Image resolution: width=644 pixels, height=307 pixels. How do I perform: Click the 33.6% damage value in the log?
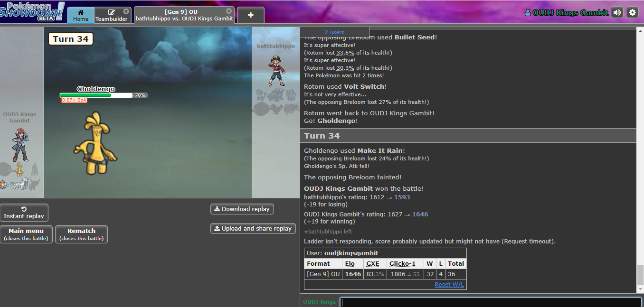[345, 53]
